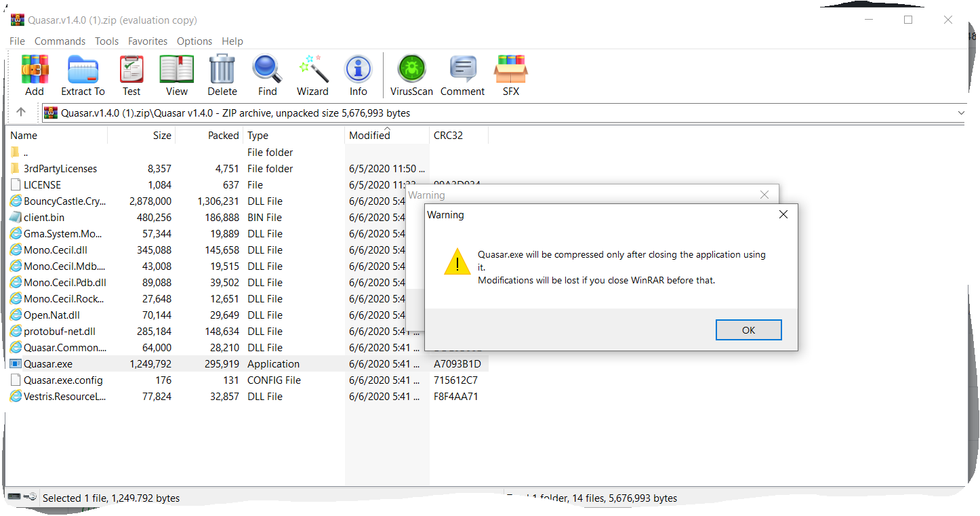Click the address bar archive icon
This screenshot has height=516, width=980.
(51, 113)
